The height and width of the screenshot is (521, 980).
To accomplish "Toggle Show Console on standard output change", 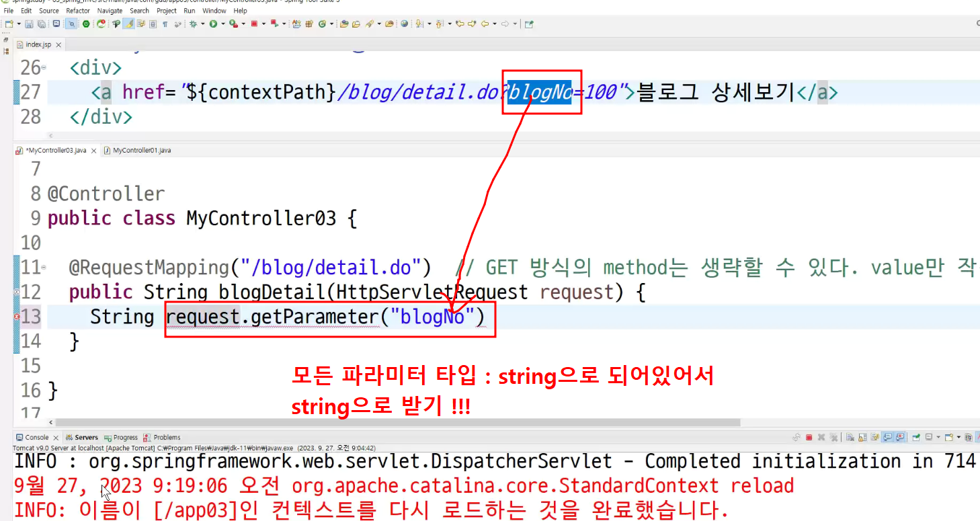I will point(887,437).
